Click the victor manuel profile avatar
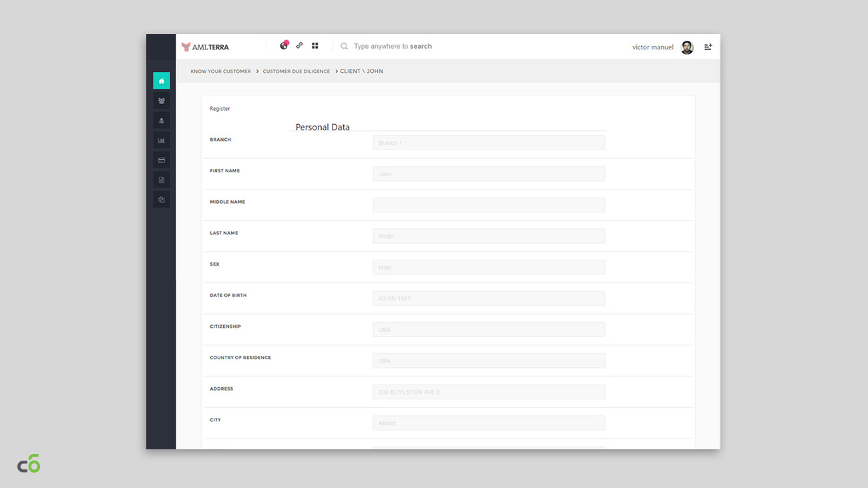Screen dimensions: 868x488 click(686, 47)
